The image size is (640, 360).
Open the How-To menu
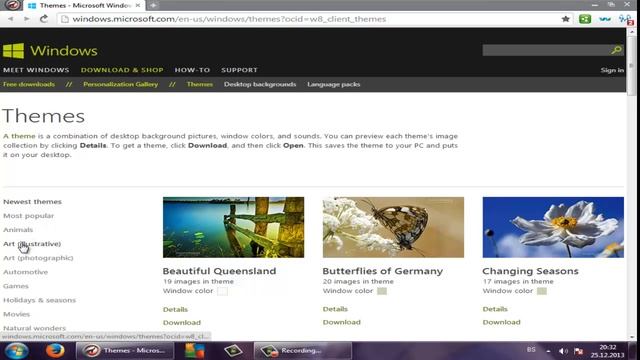(x=192, y=70)
